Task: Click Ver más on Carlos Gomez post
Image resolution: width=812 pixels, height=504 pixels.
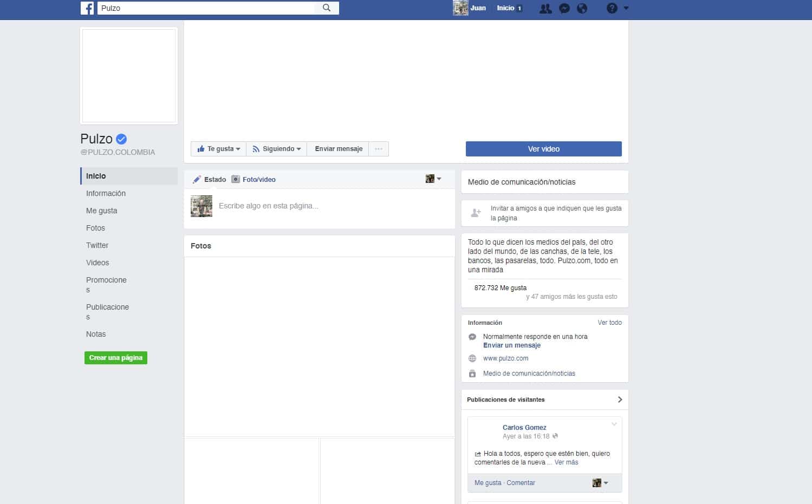Action: tap(566, 462)
